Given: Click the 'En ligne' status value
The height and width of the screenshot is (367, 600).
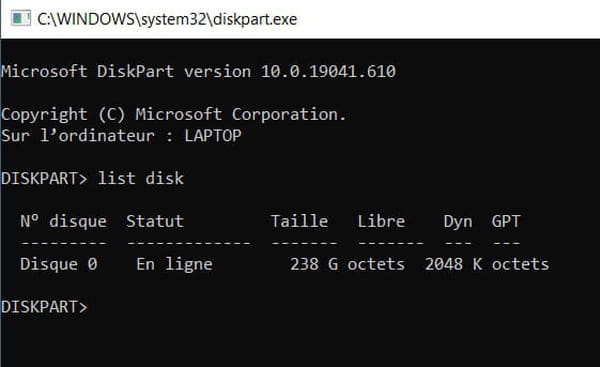Looking at the screenshot, I should 174,264.
